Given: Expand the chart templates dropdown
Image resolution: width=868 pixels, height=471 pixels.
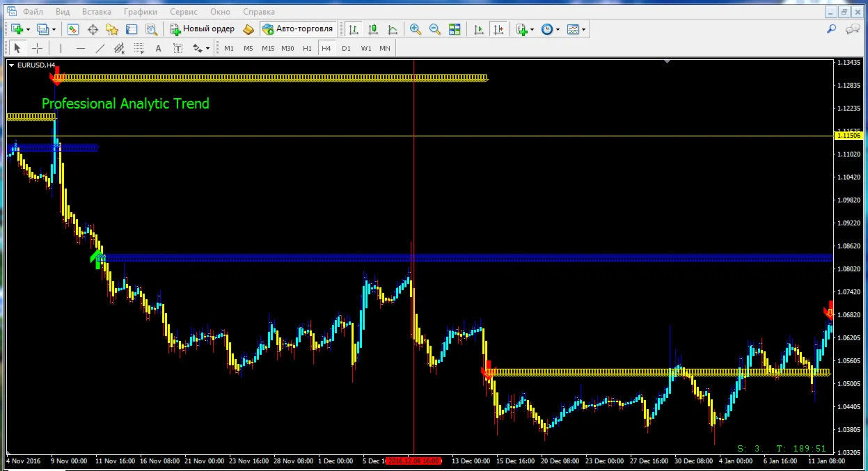Looking at the screenshot, I should click(x=583, y=29).
